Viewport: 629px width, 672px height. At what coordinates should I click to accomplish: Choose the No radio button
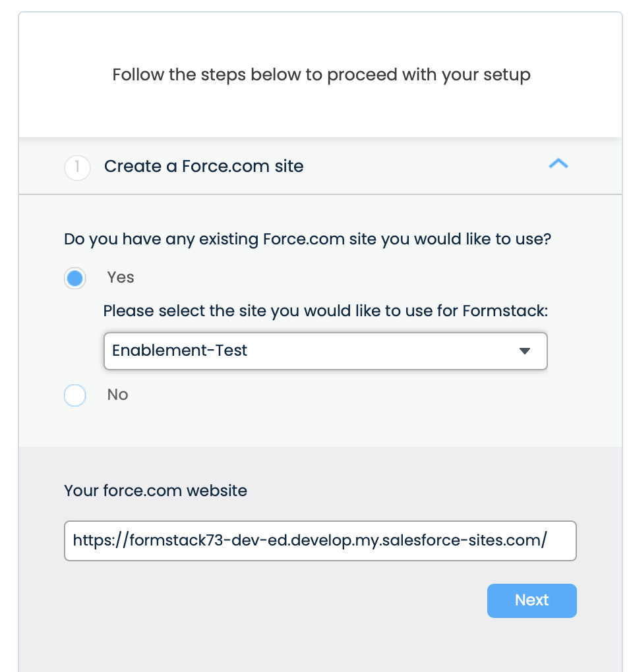tap(75, 396)
